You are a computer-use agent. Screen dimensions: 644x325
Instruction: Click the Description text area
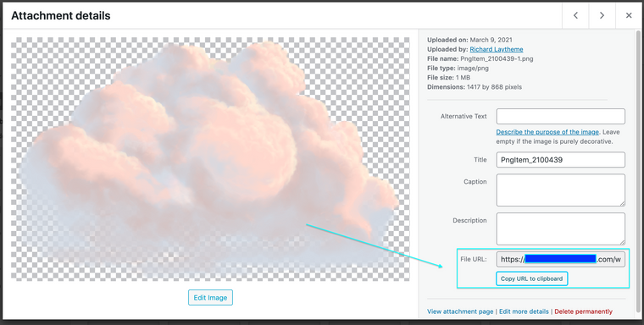[x=561, y=229]
